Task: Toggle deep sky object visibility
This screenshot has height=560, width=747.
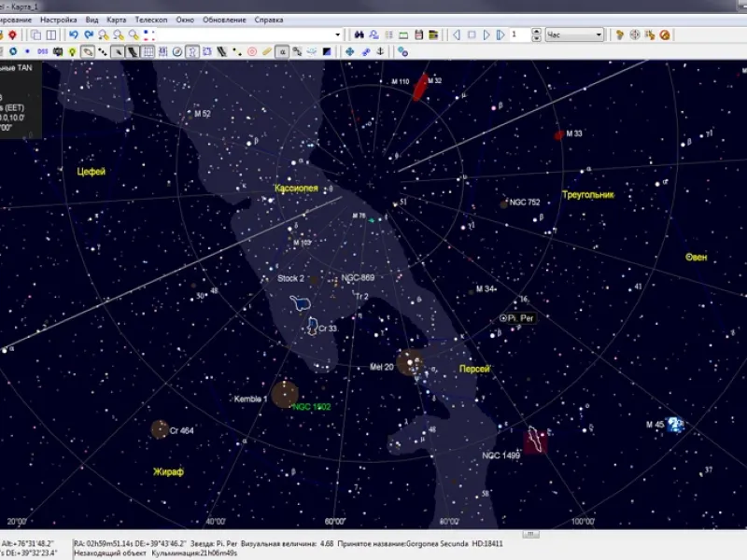Action: click(x=88, y=51)
